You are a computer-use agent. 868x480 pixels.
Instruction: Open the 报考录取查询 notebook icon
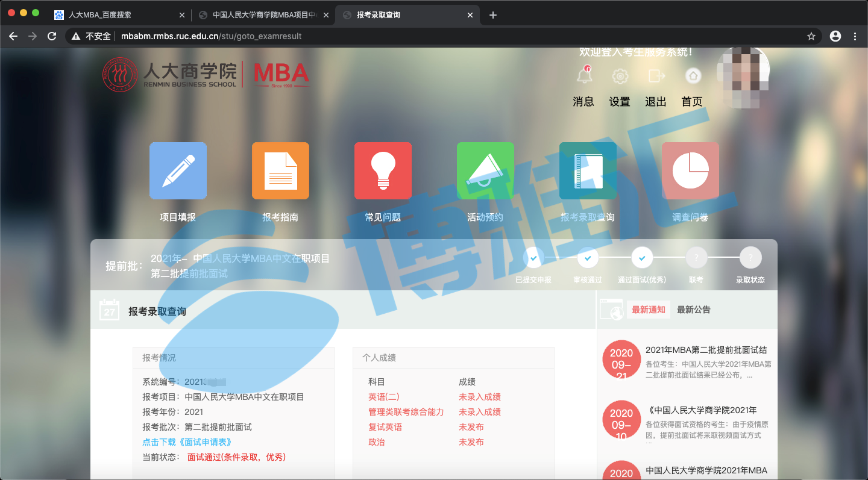588,170
